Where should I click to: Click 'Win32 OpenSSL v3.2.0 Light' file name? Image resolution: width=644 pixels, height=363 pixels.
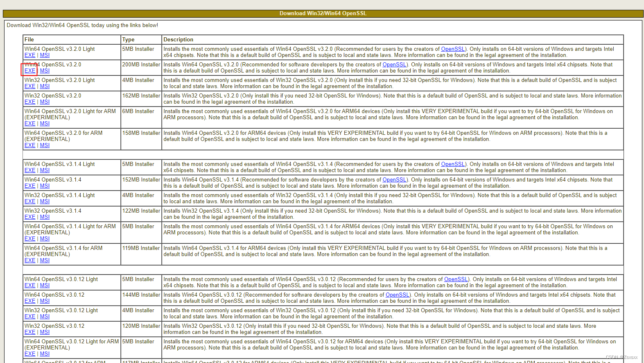point(60,80)
